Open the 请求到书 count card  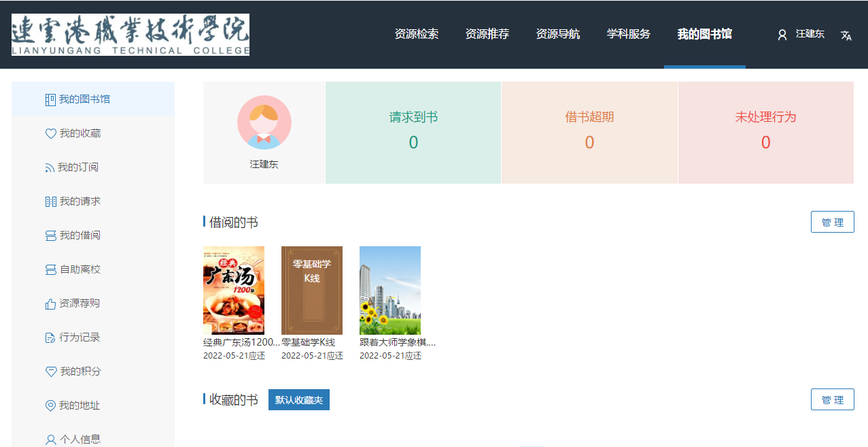413,133
